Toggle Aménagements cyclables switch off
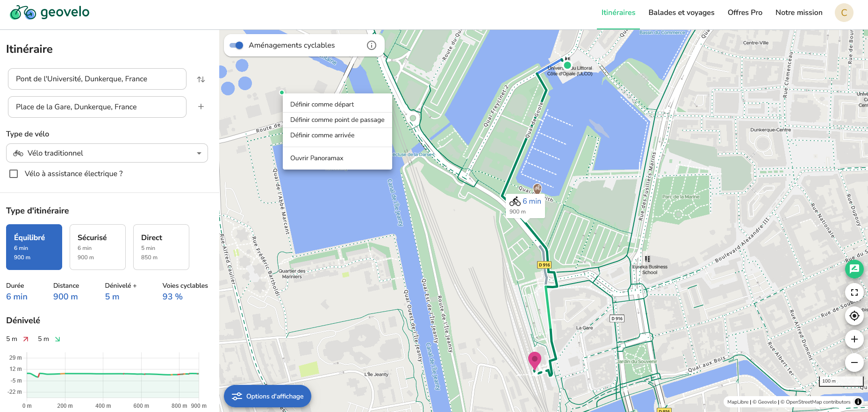The width and height of the screenshot is (868, 412). [237, 45]
